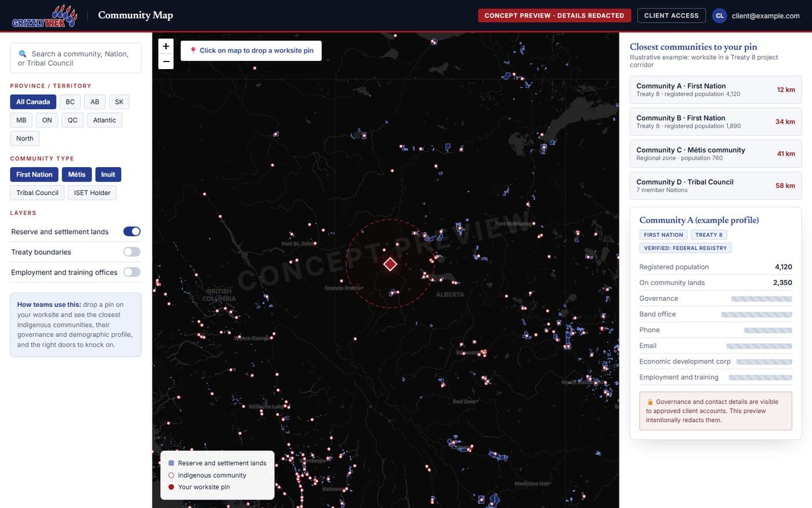Screen dimensions: 812x508
Task: Click Indigenous community legend marker
Action: (171, 475)
